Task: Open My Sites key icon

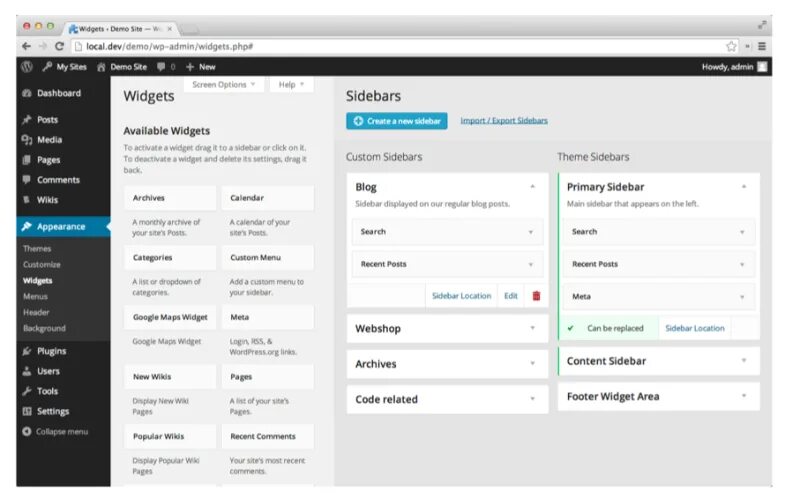Action: [x=47, y=67]
